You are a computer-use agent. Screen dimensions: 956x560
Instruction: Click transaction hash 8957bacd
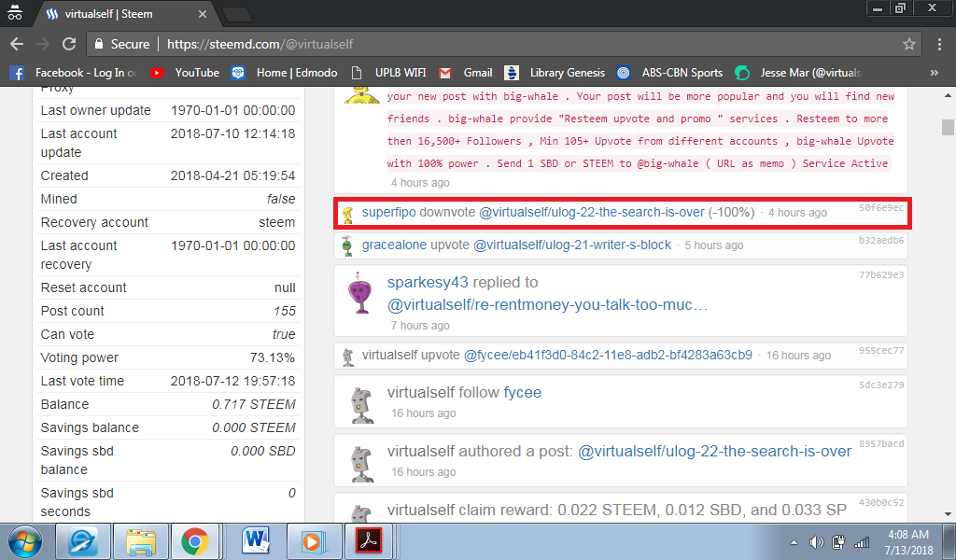[x=881, y=443]
